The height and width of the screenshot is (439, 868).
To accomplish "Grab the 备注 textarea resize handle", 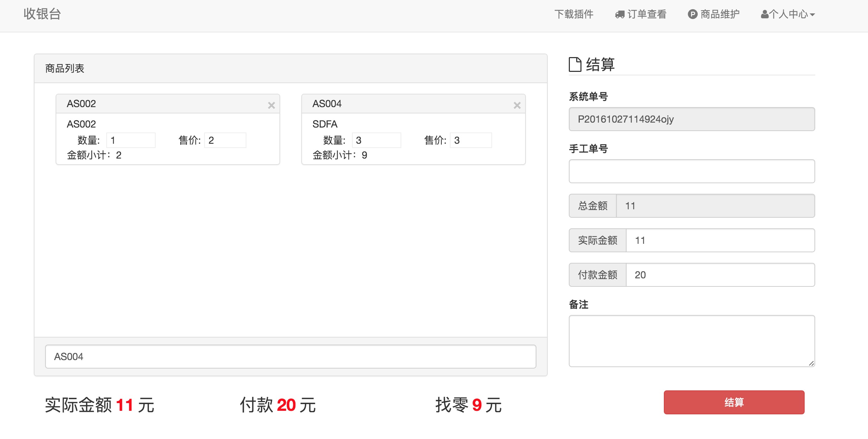I will point(811,363).
